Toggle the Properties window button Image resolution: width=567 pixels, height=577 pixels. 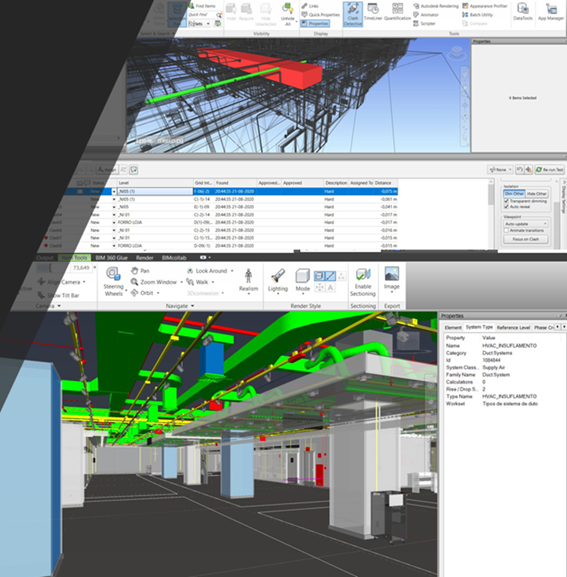315,23
